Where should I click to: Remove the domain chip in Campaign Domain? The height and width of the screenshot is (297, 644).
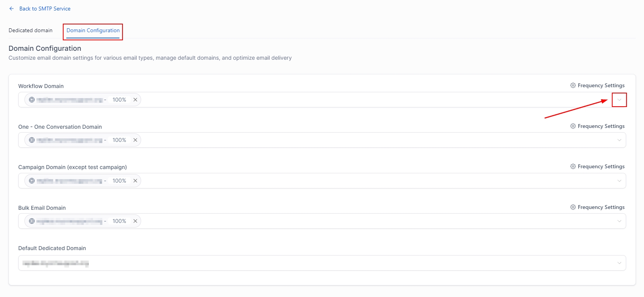tap(135, 181)
